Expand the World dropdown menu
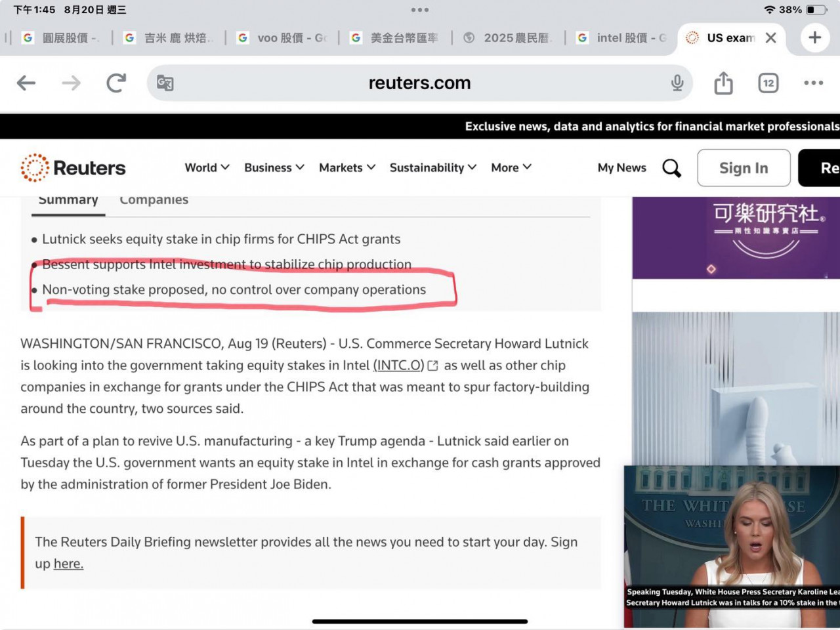 207,167
